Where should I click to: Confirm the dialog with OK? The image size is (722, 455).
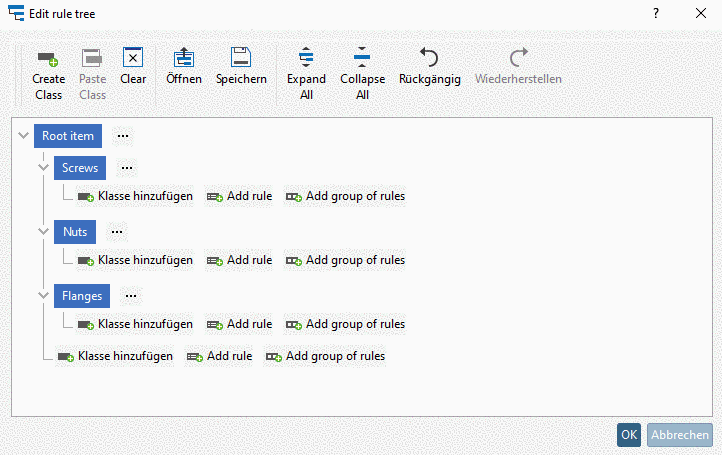(629, 435)
